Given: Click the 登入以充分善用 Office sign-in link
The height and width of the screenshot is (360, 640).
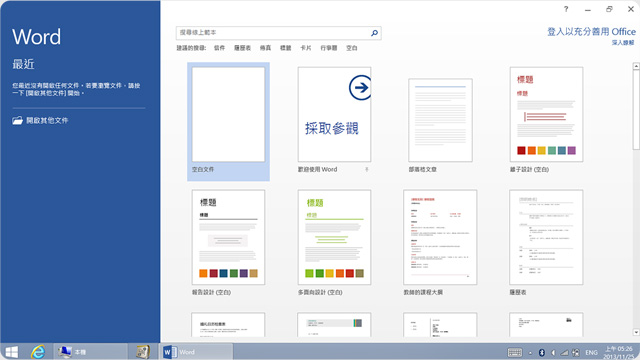Looking at the screenshot, I should coord(591,32).
